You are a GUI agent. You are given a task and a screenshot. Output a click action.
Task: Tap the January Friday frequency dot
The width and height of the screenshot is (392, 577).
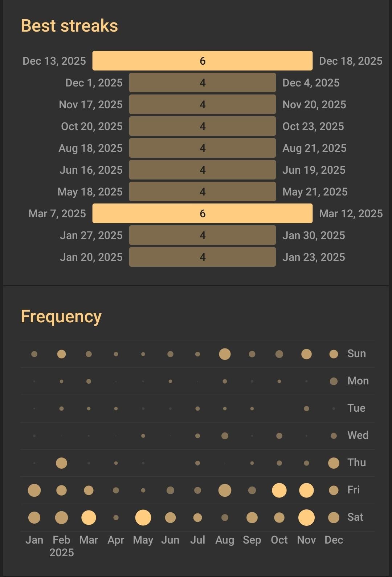(x=34, y=490)
